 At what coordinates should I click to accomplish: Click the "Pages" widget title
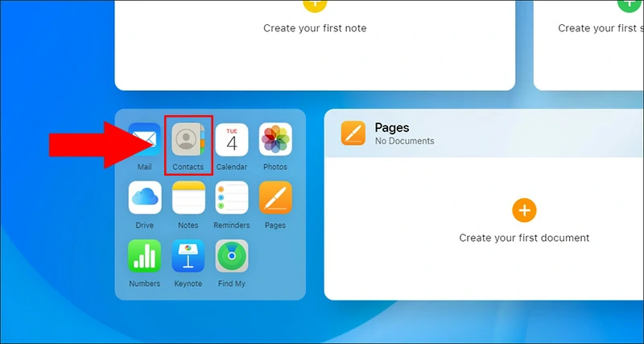tap(392, 128)
